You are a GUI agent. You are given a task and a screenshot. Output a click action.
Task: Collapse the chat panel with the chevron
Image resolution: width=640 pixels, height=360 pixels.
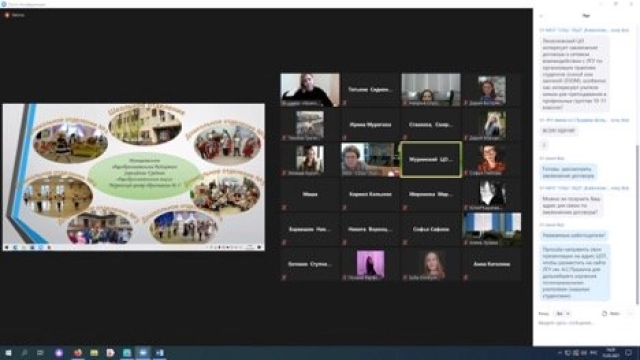[541, 16]
